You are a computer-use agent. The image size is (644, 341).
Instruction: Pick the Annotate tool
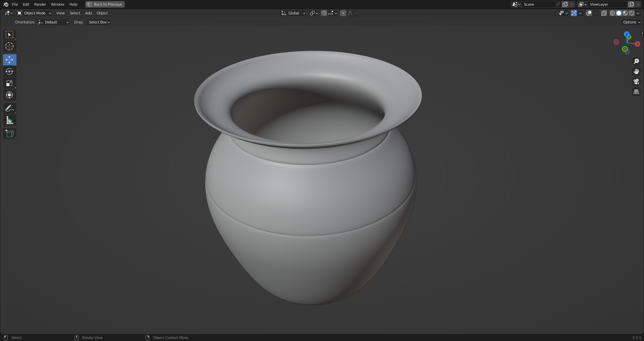tap(9, 108)
